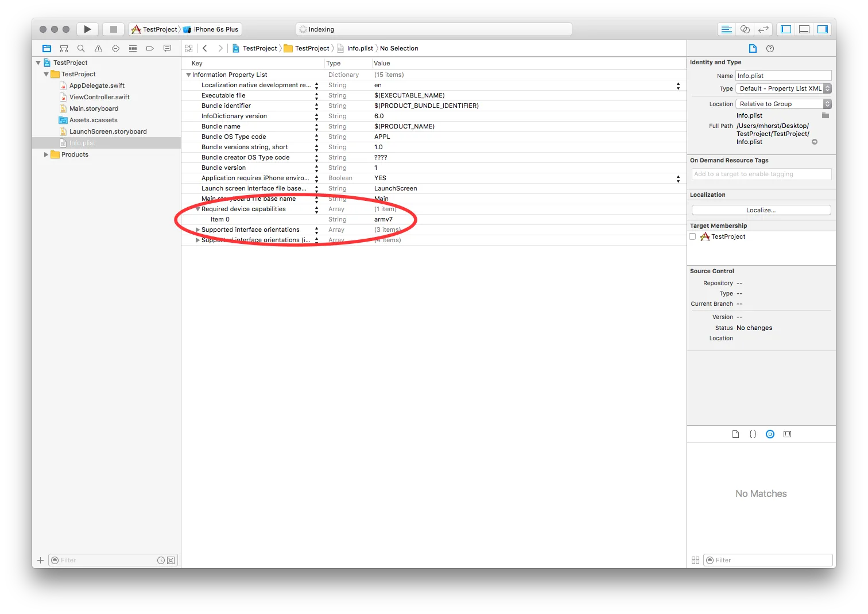Focus the navigator Filter field

[113, 560]
